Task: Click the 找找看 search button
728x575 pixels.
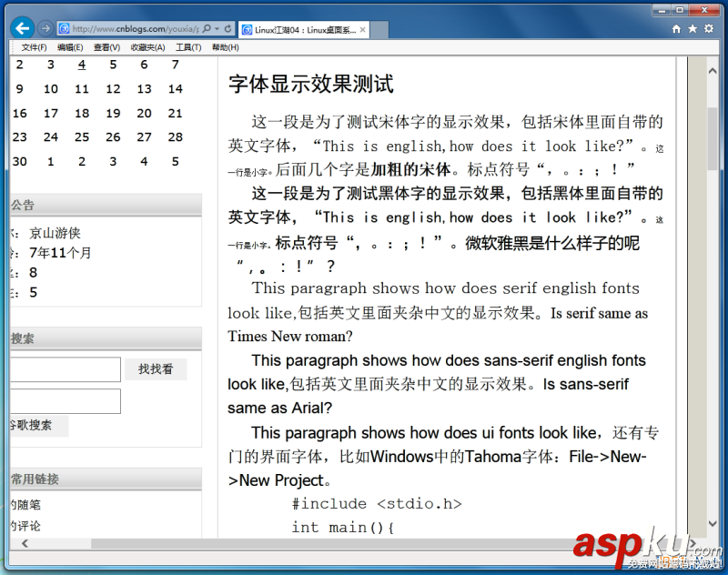Action: pyautogui.click(x=156, y=369)
